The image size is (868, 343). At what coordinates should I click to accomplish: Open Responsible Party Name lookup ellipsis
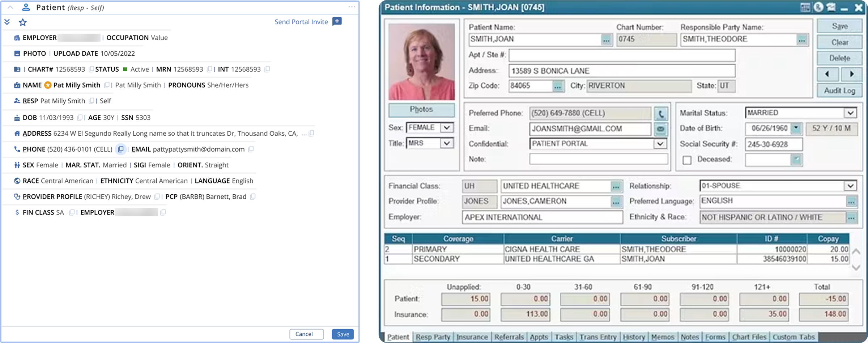802,40
